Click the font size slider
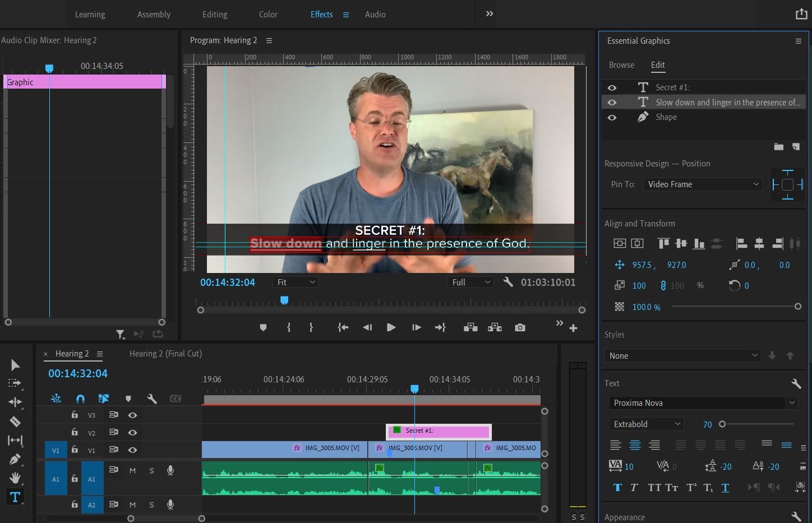812x523 pixels. click(x=757, y=424)
